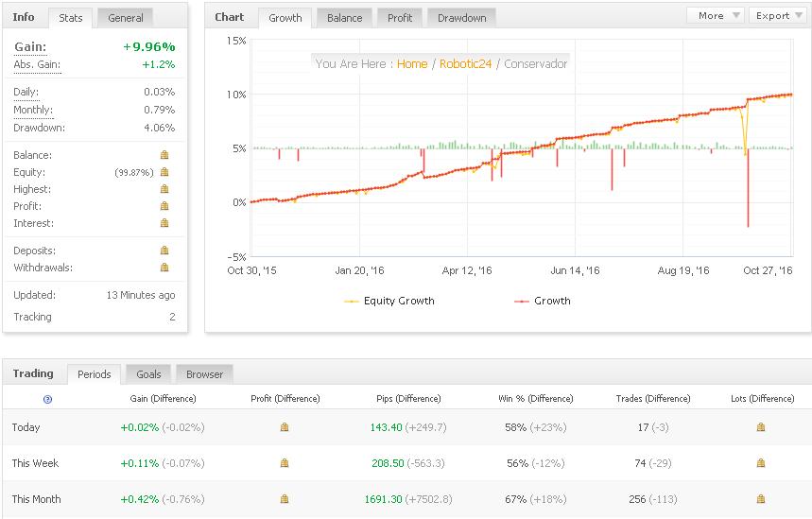The height and width of the screenshot is (519, 812).
Task: Open the Export dropdown menu
Action: [x=777, y=15]
